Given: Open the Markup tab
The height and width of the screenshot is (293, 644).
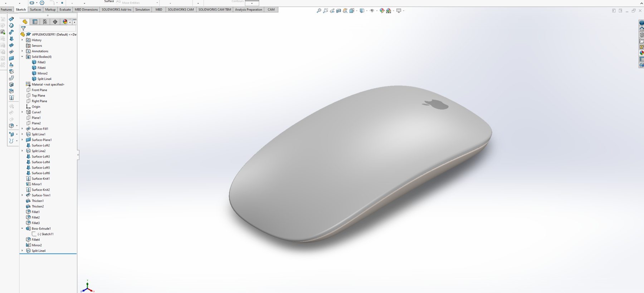Looking at the screenshot, I should click(x=50, y=10).
